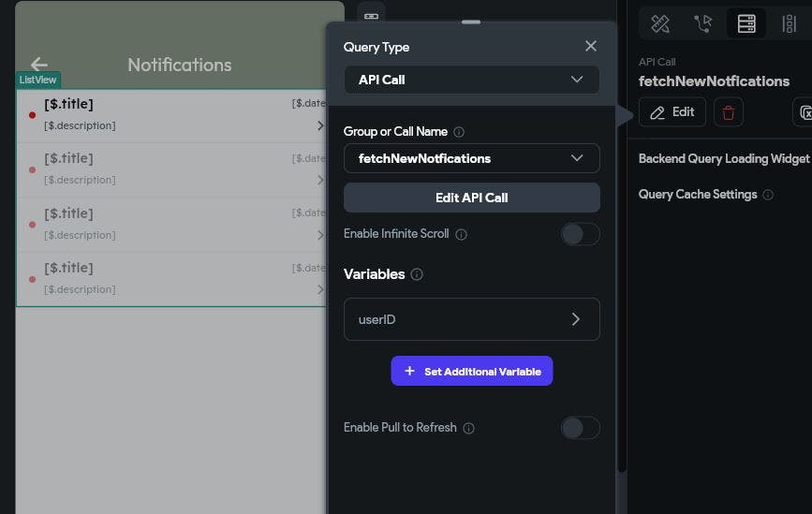The image size is (812, 514).
Task: Toggle Enable Pull to Refresh switch
Action: coord(580,428)
